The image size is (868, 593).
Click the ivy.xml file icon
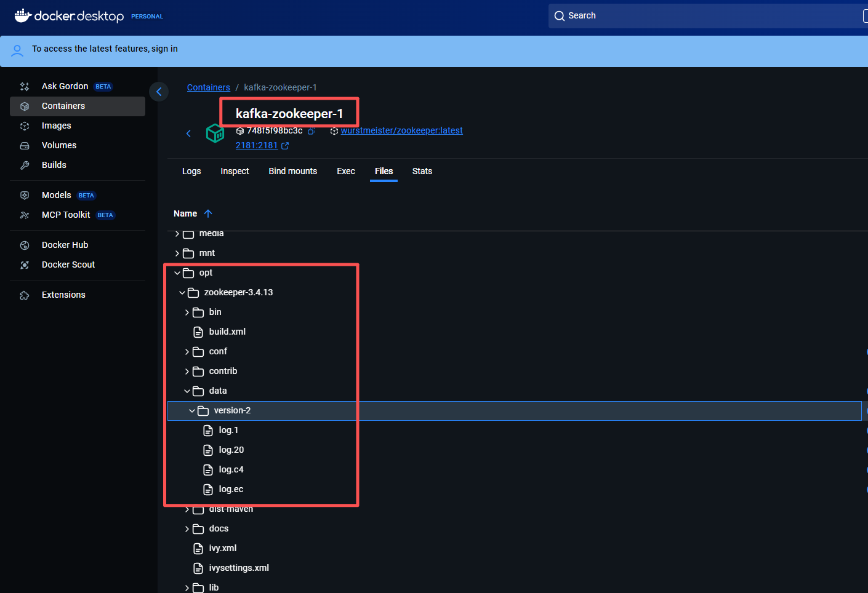[198, 549]
